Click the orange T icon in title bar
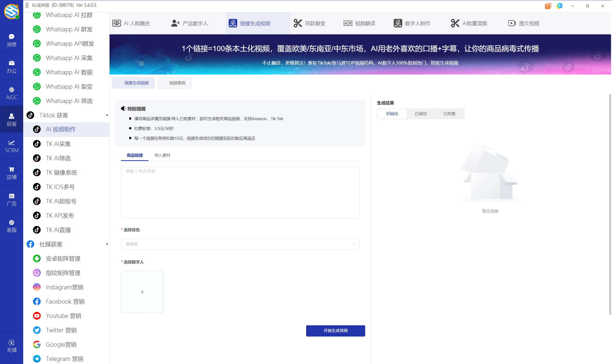The width and height of the screenshot is (612, 364). click(547, 6)
